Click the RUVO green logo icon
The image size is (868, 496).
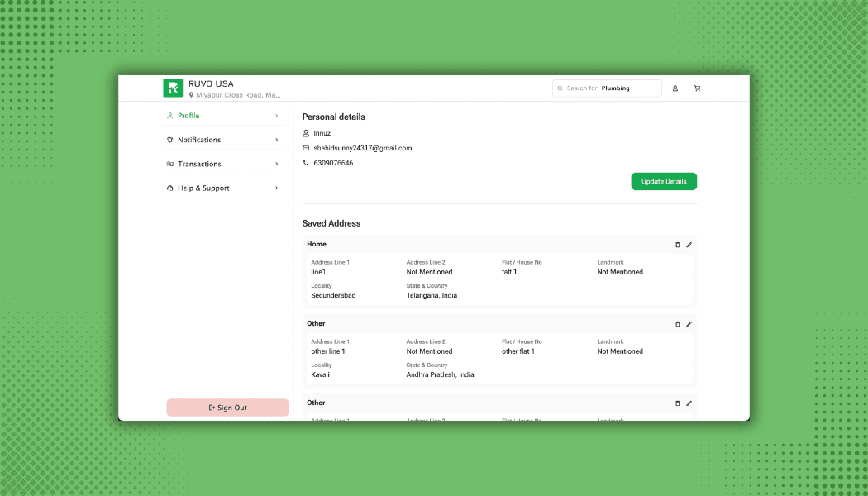click(x=173, y=88)
